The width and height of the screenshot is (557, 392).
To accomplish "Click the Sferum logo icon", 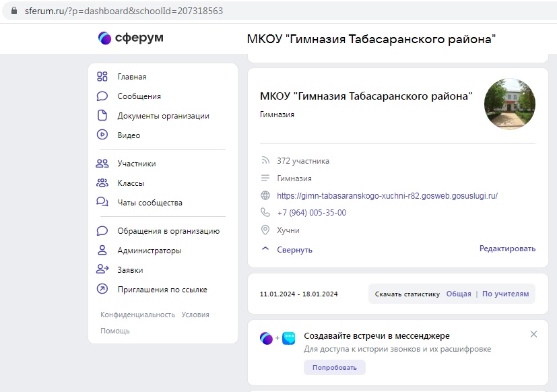I will point(104,38).
